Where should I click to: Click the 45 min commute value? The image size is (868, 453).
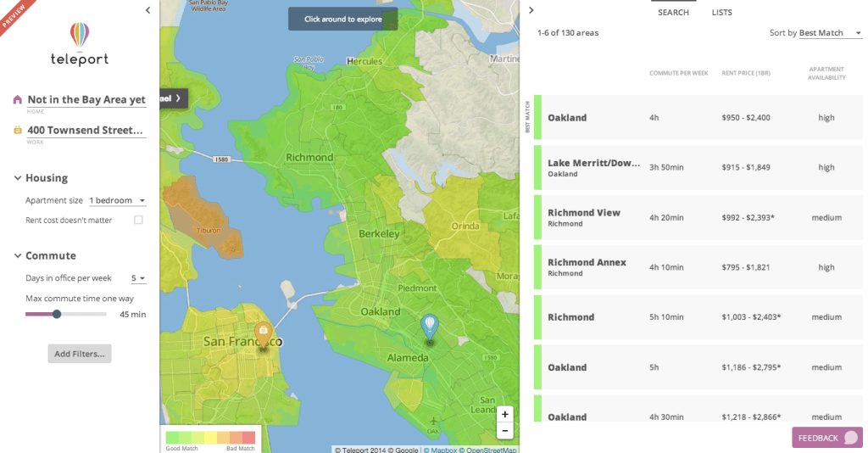pyautogui.click(x=133, y=314)
